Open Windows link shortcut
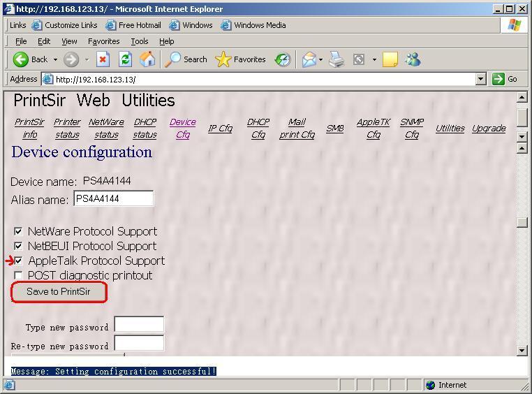Viewport: 532px width, 394px height. tap(191, 25)
